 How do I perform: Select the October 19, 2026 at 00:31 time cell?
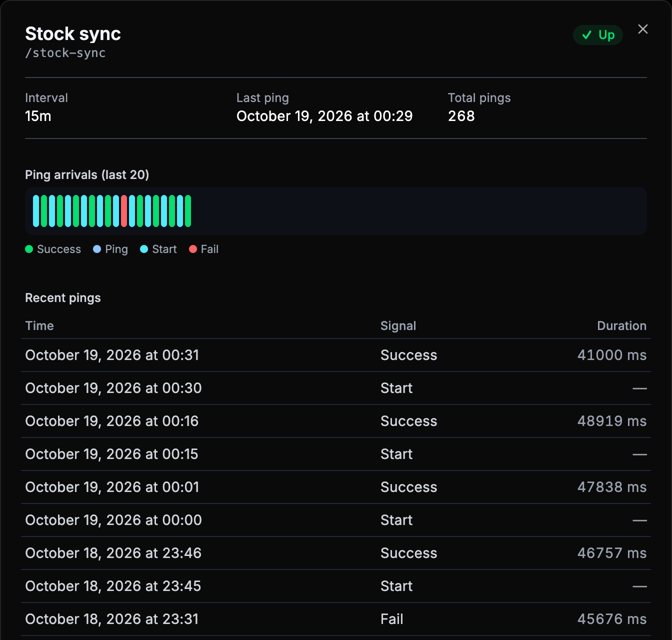coord(112,355)
